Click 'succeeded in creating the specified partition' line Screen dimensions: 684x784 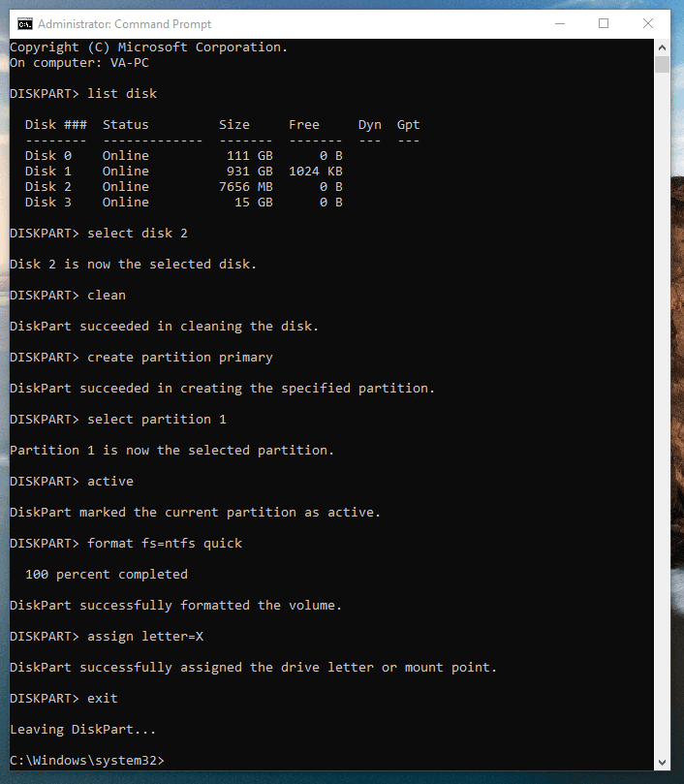point(223,389)
